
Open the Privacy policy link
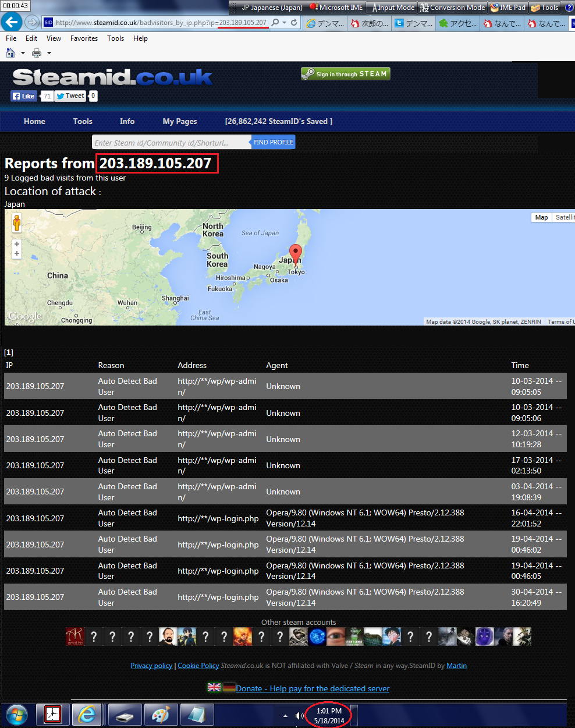tap(151, 666)
